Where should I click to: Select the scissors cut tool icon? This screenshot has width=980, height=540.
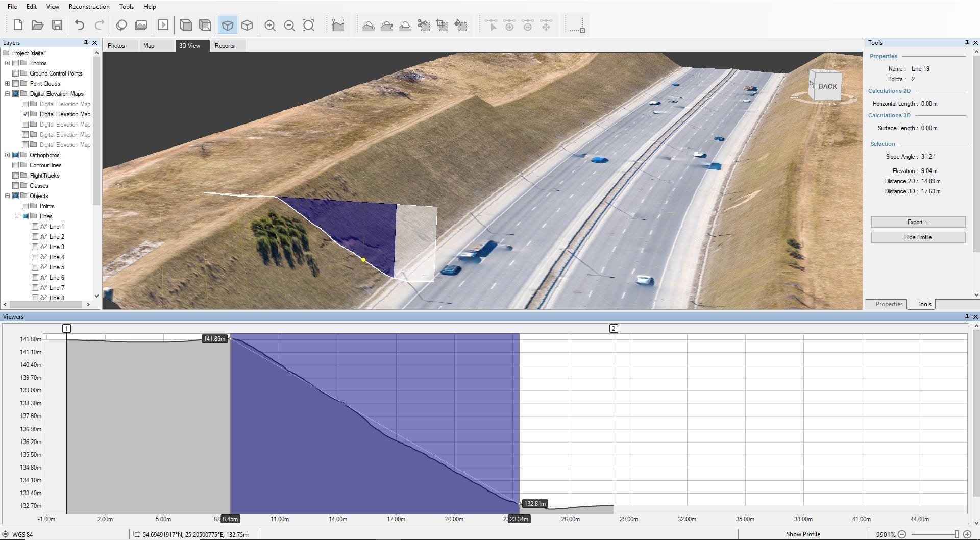tap(423, 26)
